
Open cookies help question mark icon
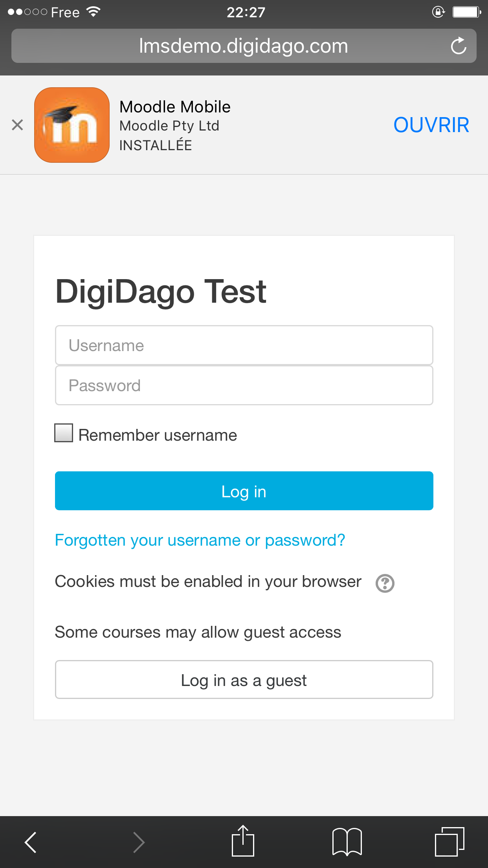tap(385, 583)
